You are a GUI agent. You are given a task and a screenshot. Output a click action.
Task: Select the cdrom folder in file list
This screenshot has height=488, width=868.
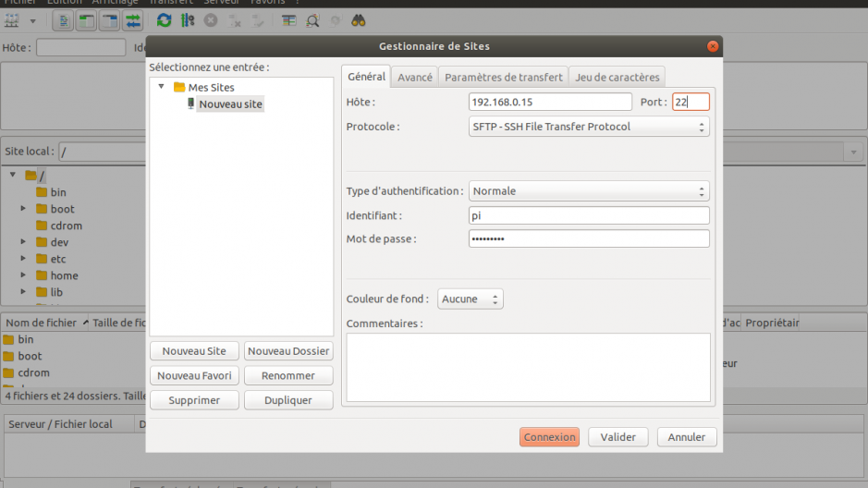33,372
